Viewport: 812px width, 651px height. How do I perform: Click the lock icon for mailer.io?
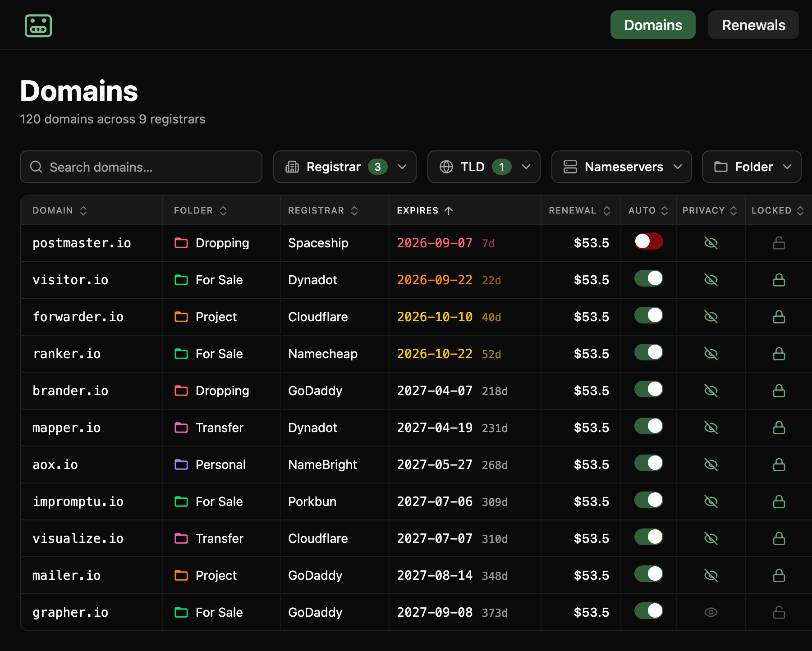pos(779,576)
